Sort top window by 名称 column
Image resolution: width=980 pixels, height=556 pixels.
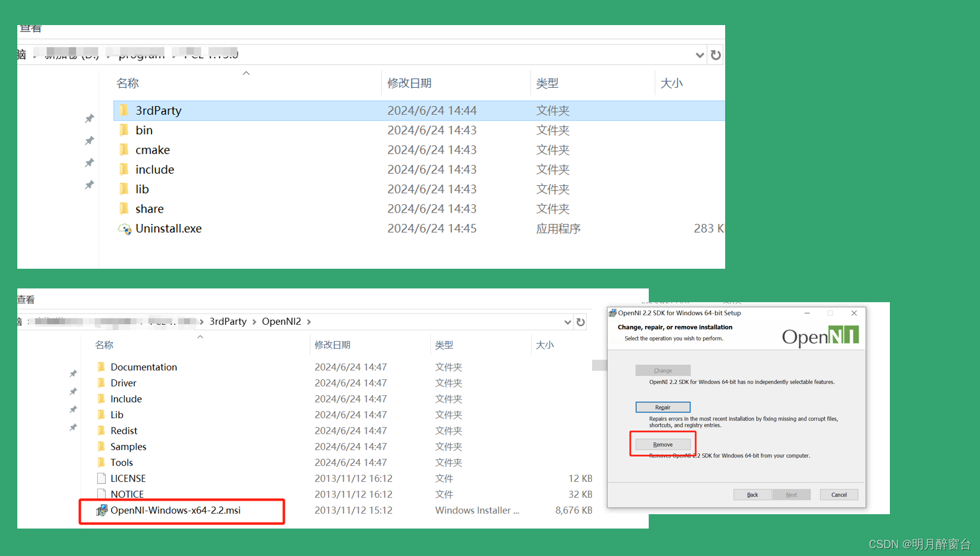pos(128,83)
